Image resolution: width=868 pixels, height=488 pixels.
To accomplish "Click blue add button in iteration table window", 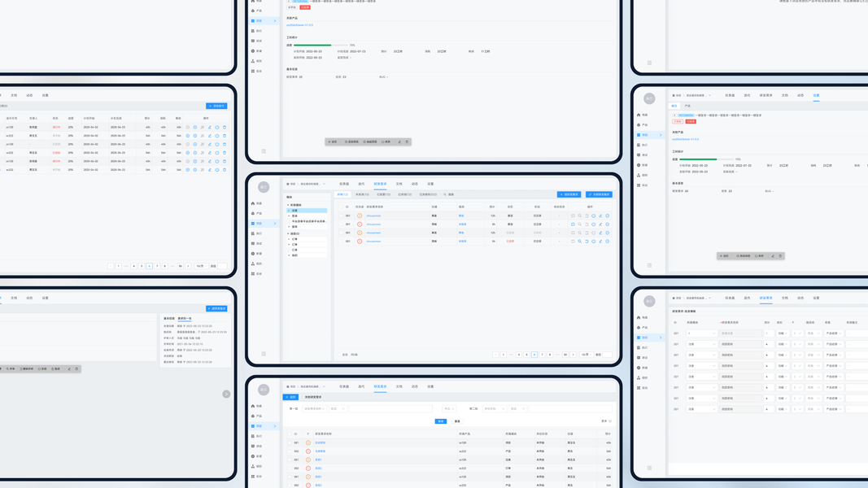I will pyautogui.click(x=216, y=106).
